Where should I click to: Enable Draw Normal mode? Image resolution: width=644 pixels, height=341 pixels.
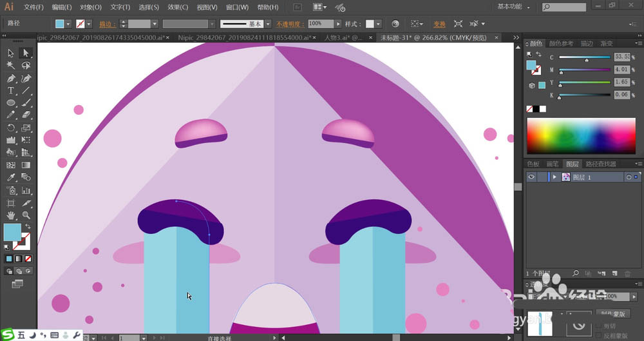tap(9, 271)
